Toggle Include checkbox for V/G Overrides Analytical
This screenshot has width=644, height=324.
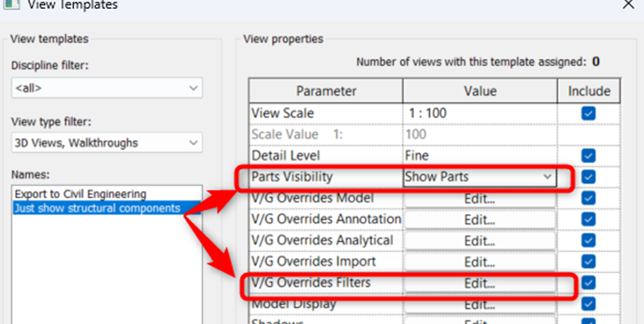click(x=588, y=240)
